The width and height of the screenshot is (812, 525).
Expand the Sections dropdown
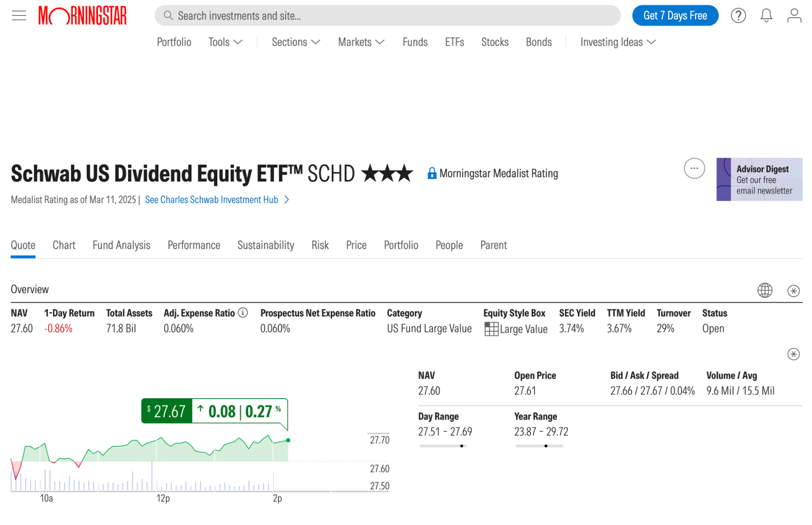click(296, 42)
